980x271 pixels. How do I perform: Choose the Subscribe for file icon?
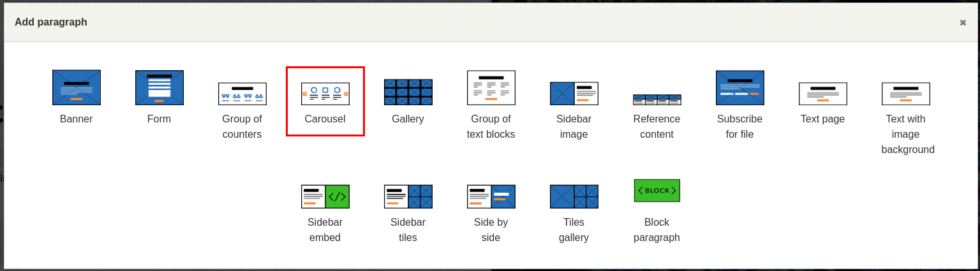pos(740,87)
